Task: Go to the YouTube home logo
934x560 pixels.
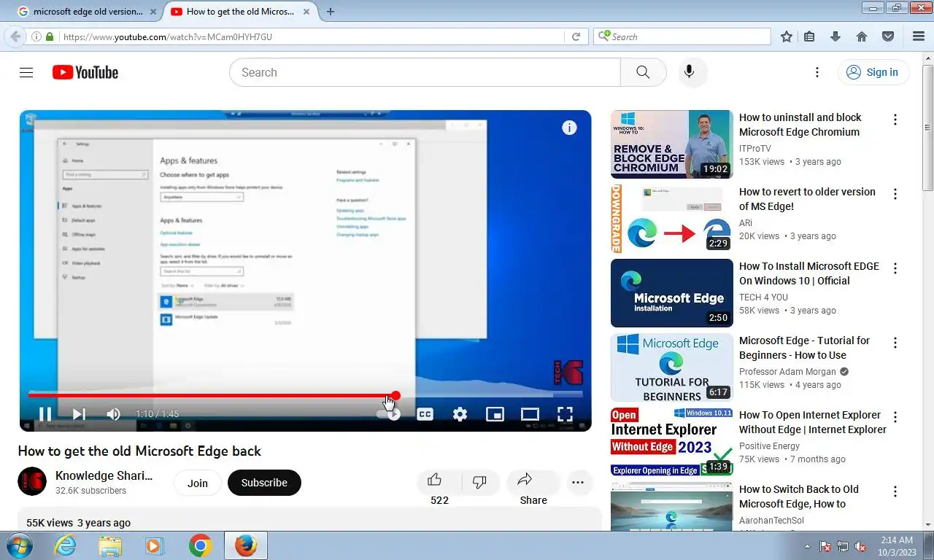Action: coord(85,72)
